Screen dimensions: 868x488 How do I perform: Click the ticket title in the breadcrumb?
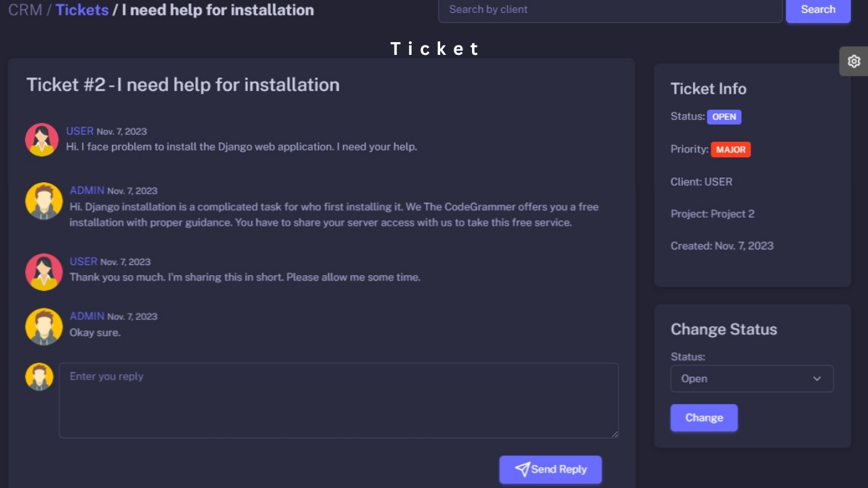(x=217, y=9)
